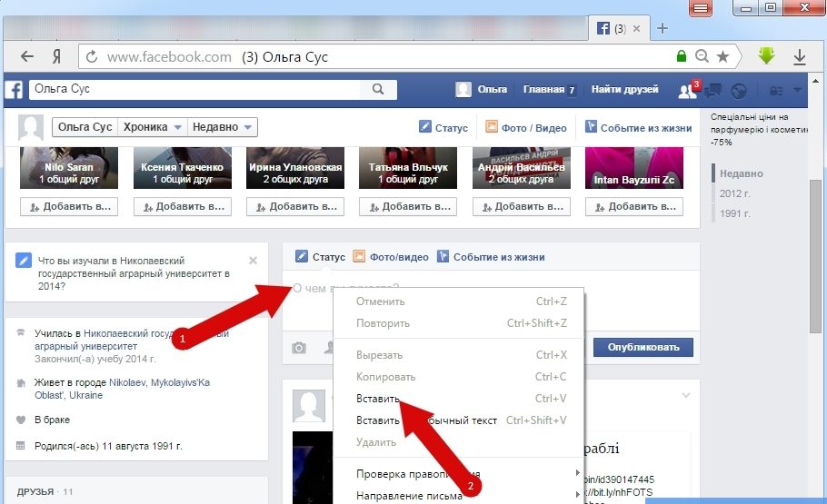Select the Фото/видео tab in the composer

[x=391, y=257]
